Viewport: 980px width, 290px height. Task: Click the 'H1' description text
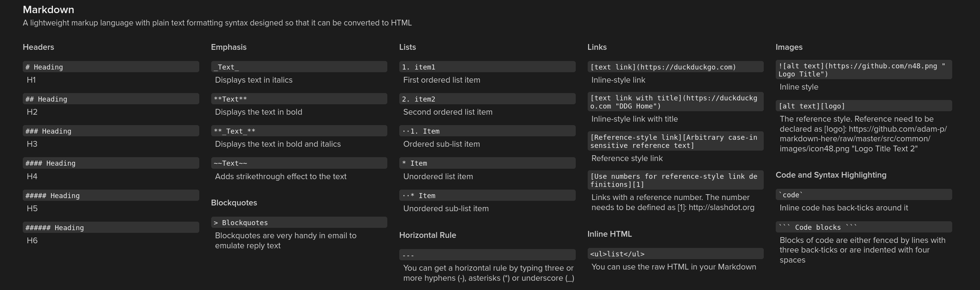(31, 80)
